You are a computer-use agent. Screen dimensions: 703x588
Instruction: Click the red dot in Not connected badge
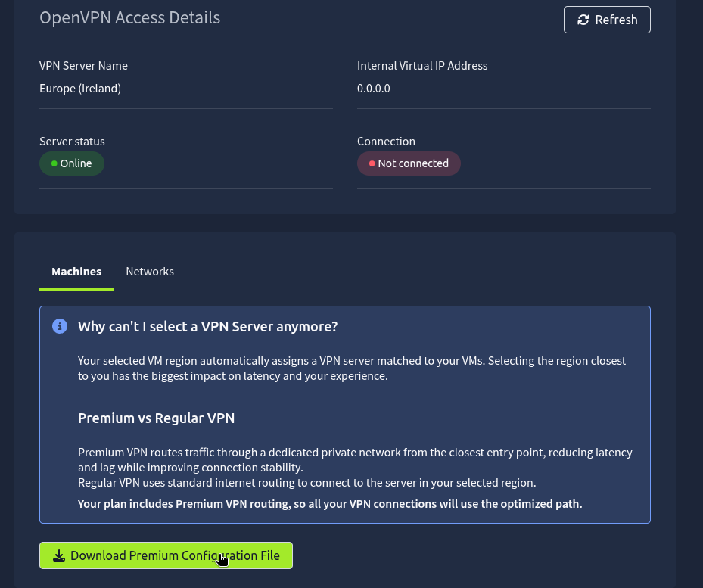click(372, 163)
